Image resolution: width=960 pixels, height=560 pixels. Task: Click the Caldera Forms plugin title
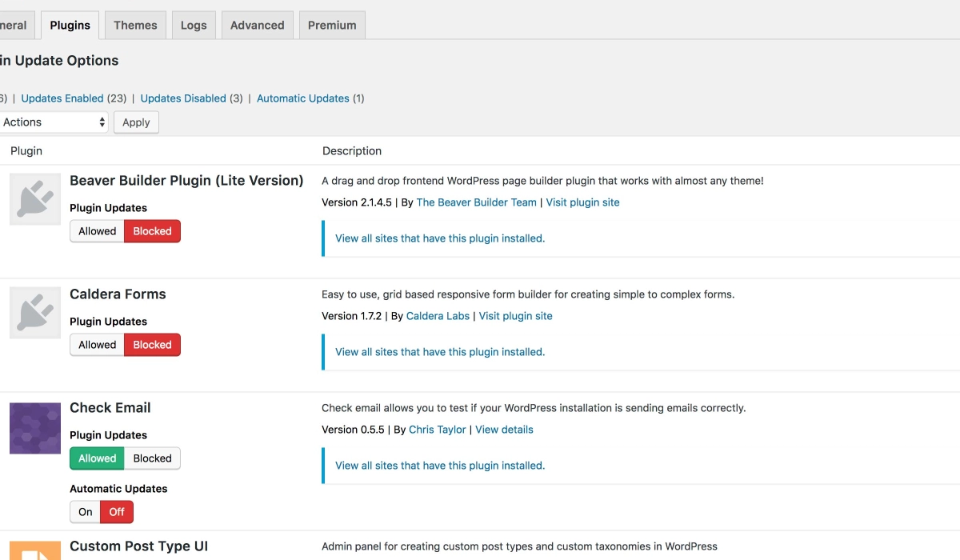pyautogui.click(x=118, y=294)
